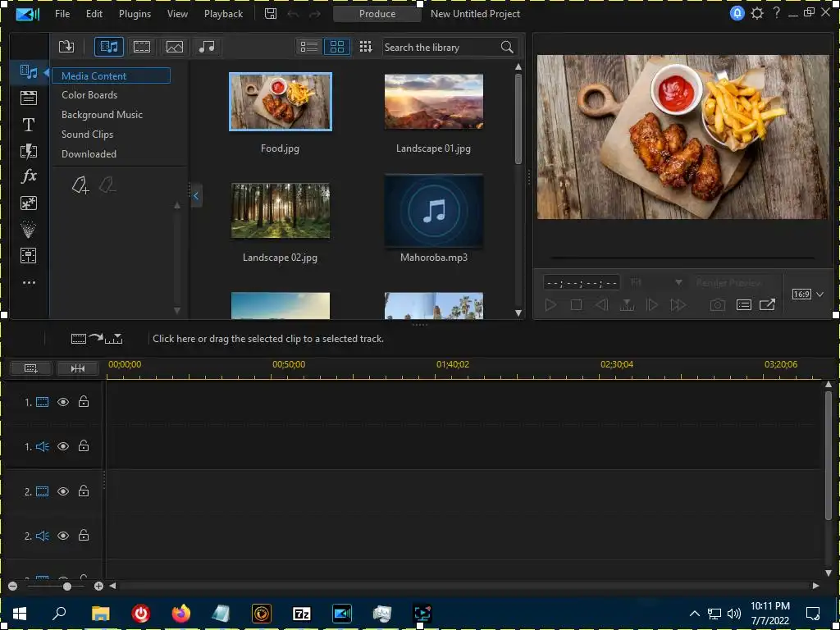Click the Import Media folder icon
Image resolution: width=840 pixels, height=630 pixels.
click(66, 47)
